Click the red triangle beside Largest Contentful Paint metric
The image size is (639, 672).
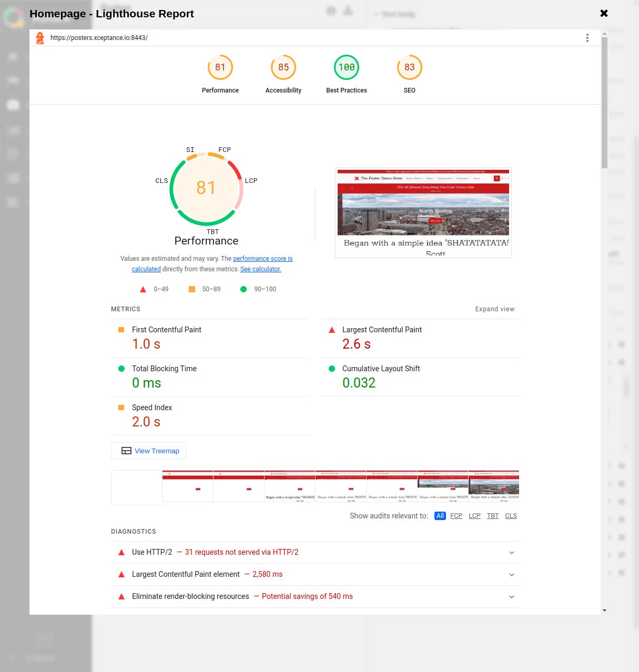point(332,330)
